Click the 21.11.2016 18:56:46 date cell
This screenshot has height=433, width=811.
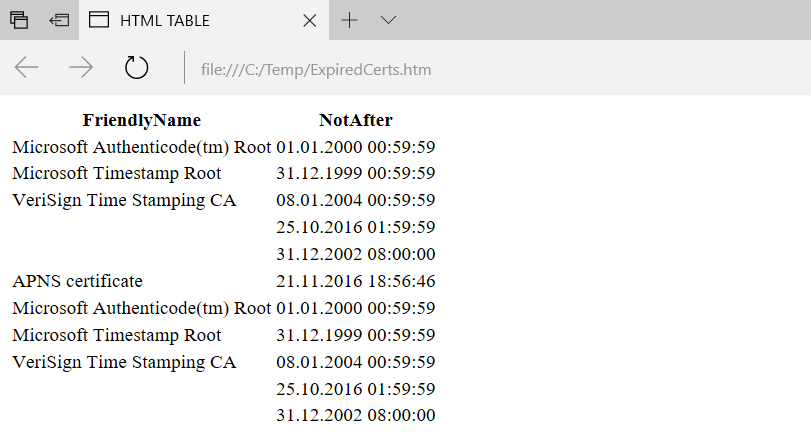tap(356, 281)
